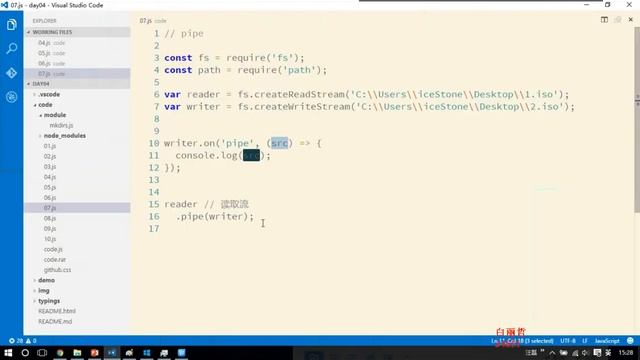This screenshot has height=360, width=640.
Task: Change the UTF-8 file encoding
Action: click(x=568, y=340)
